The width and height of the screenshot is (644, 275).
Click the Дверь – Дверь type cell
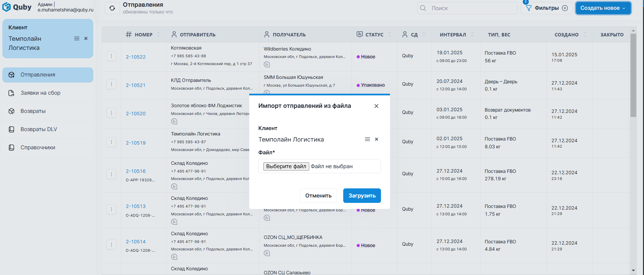[x=501, y=82]
